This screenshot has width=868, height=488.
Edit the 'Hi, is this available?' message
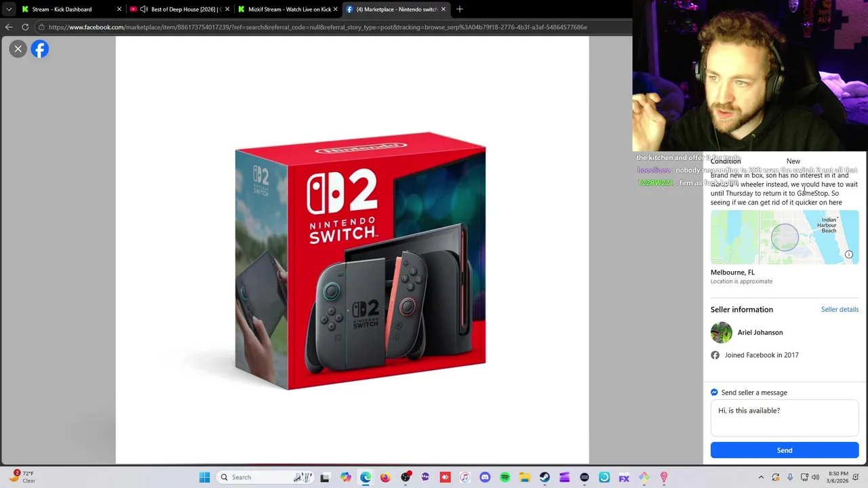pyautogui.click(x=785, y=418)
